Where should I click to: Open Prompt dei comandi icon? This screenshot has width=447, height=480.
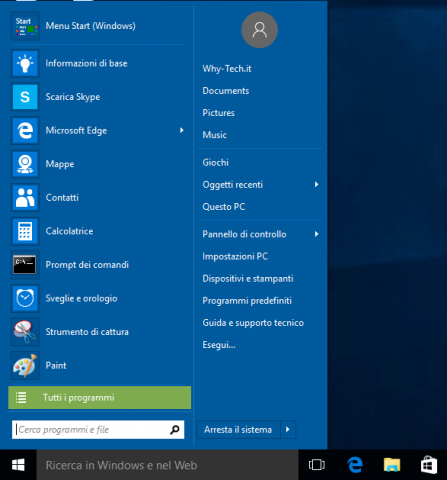tap(25, 265)
